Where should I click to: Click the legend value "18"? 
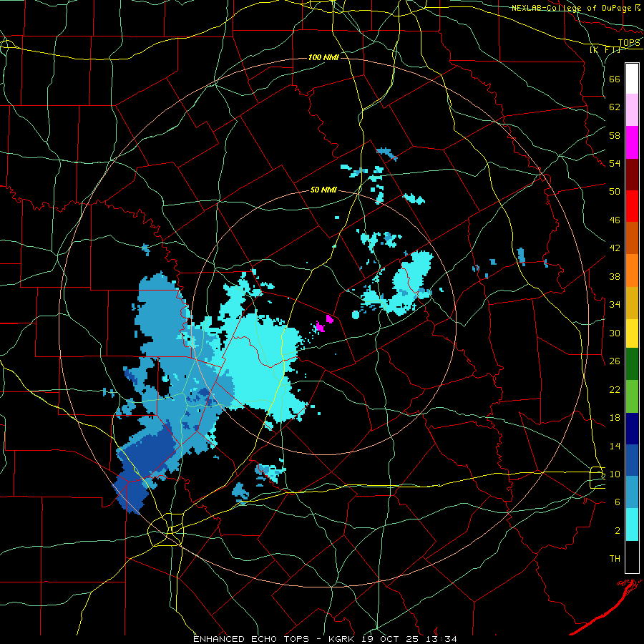pos(615,418)
